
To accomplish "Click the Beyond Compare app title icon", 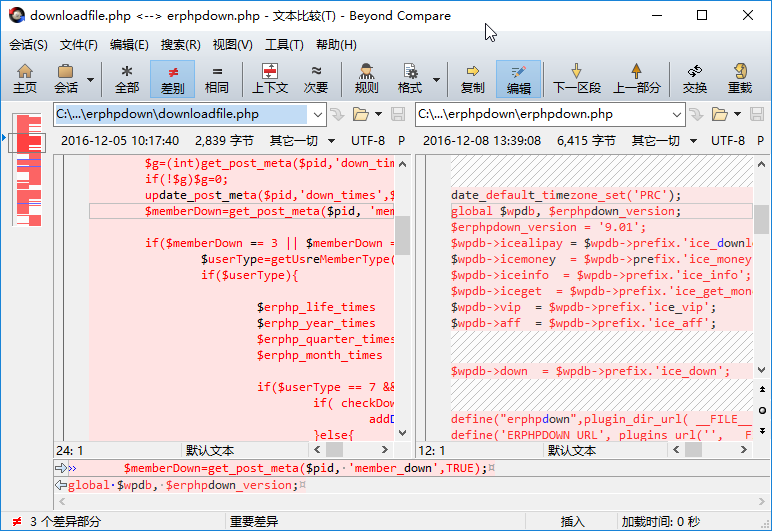I will 17,15.
